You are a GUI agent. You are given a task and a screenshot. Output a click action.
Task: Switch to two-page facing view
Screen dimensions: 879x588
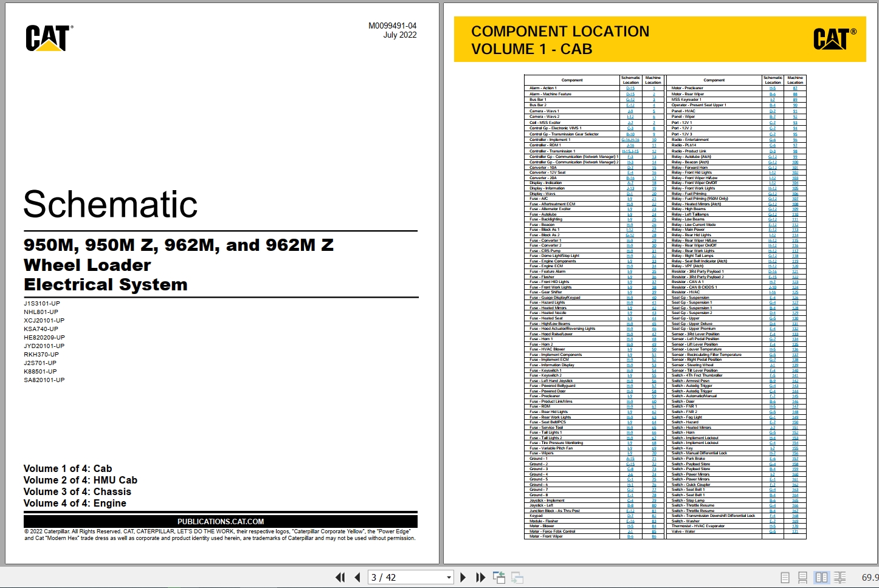point(821,578)
